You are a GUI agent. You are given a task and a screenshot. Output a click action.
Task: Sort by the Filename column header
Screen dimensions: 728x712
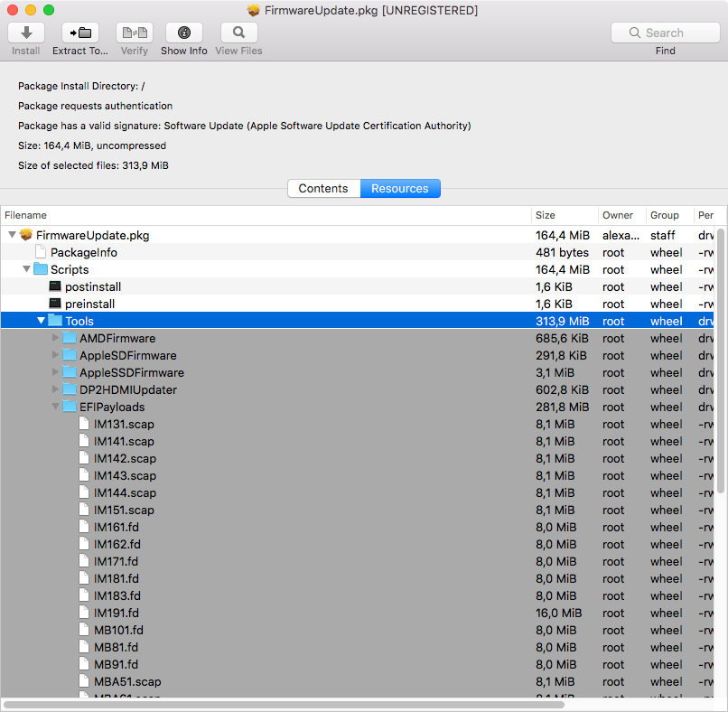point(266,216)
